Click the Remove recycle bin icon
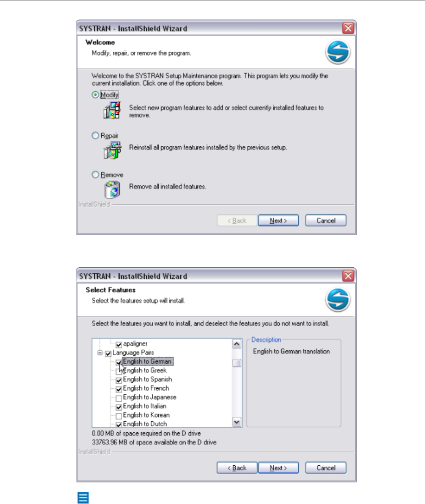Viewport: 425px width, 504px height. (x=112, y=189)
